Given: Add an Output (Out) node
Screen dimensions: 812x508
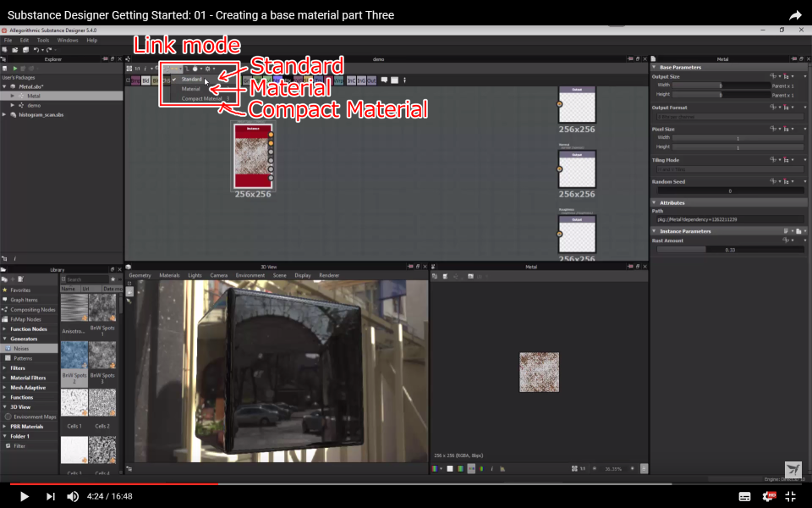Looking at the screenshot, I should [x=371, y=80].
